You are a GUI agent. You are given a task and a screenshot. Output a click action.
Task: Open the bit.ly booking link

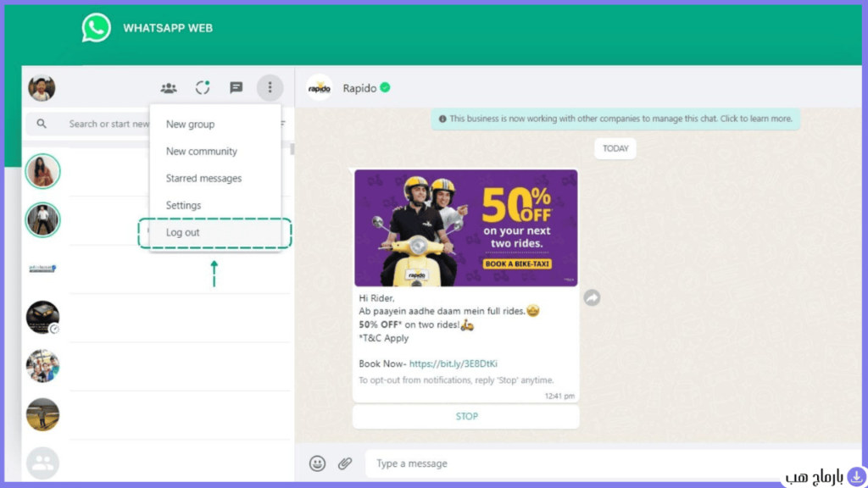453,363
